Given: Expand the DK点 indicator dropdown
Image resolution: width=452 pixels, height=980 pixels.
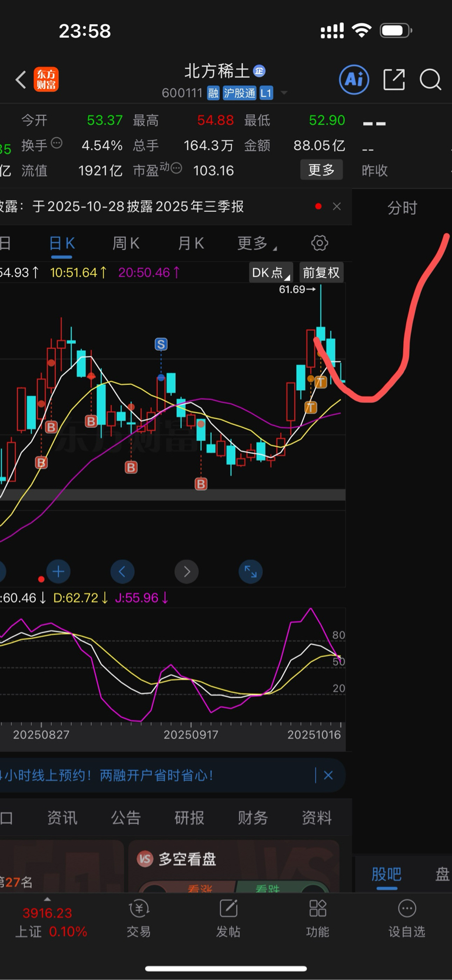Looking at the screenshot, I should coord(271,273).
